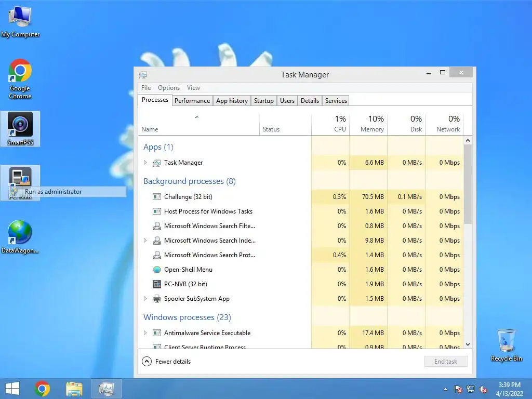Click the Spooler SubSystem App printer icon
Viewport: 532px width, 399px height.
pos(157,299)
